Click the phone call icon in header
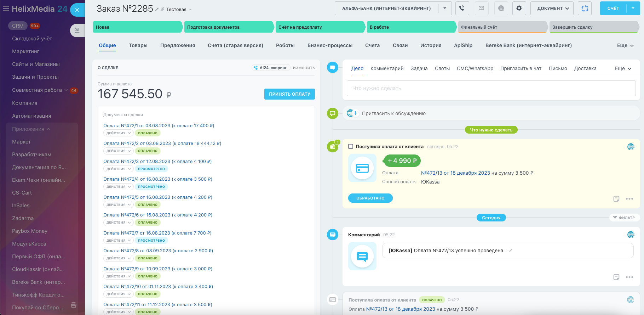Viewport: 644px width, 315px height. [462, 8]
